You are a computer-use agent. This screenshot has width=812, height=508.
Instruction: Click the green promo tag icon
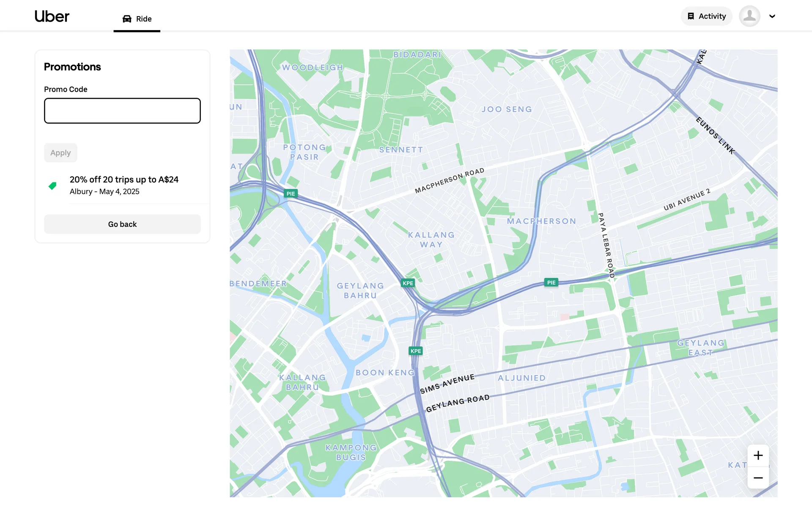[52, 185]
